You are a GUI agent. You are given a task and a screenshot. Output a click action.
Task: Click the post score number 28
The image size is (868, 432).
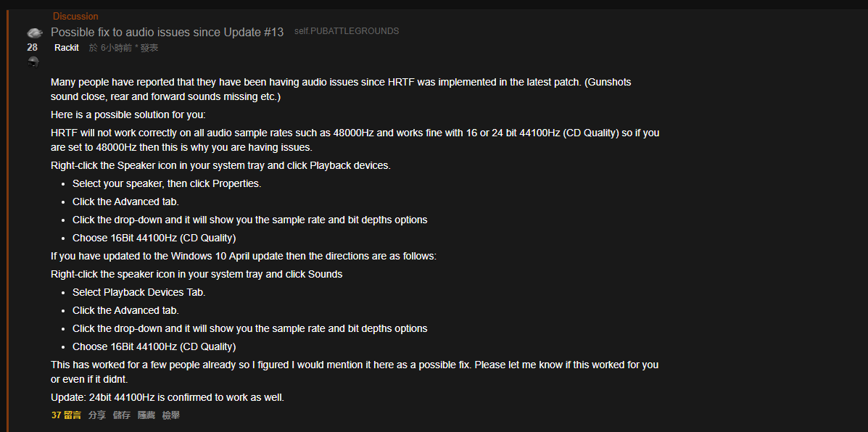[32, 48]
